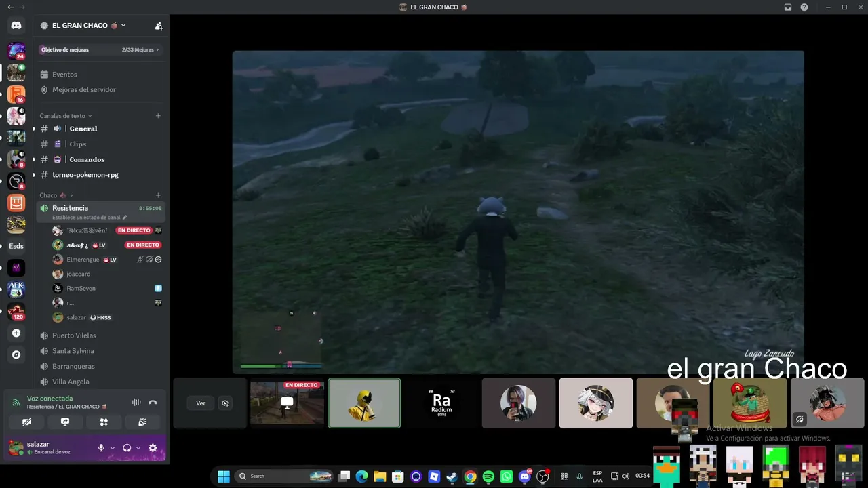Toggle noise suppression waveform icon
The height and width of the screenshot is (488, 868).
[136, 403]
